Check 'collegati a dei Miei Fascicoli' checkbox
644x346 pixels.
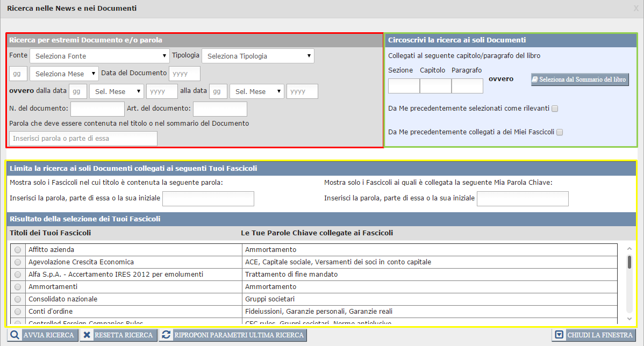pos(560,132)
